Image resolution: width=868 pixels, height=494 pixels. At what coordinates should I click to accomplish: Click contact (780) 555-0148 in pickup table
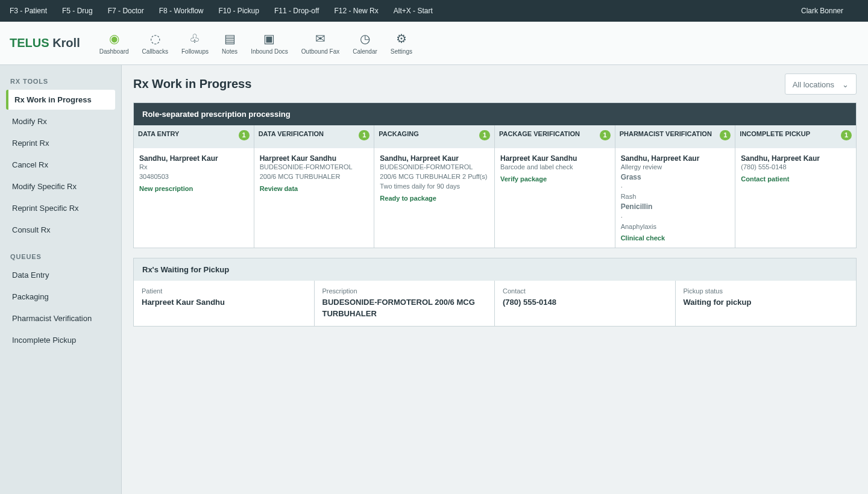529,302
